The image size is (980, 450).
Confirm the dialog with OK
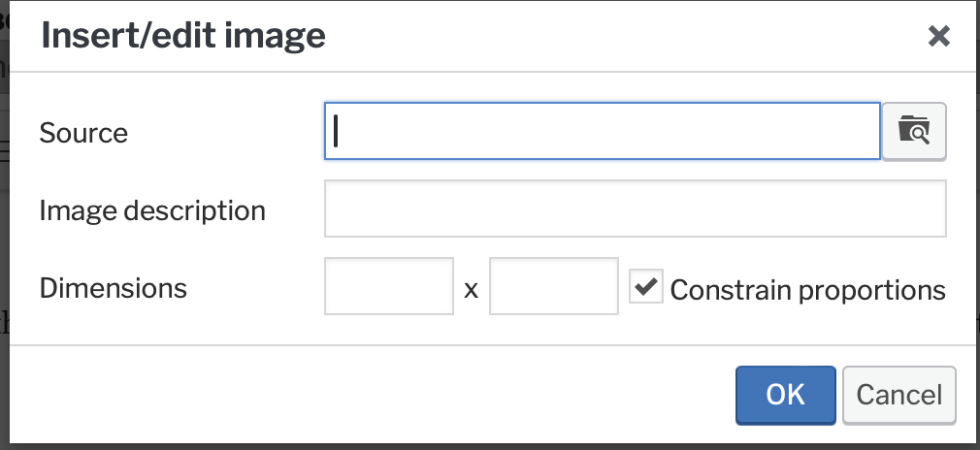tap(785, 395)
